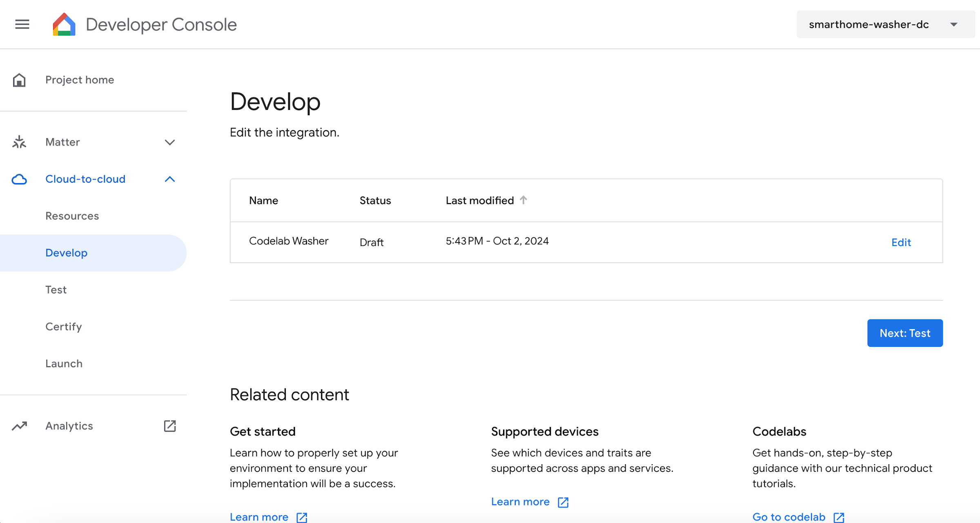
Task: Click the Project home house icon
Action: coord(20,79)
